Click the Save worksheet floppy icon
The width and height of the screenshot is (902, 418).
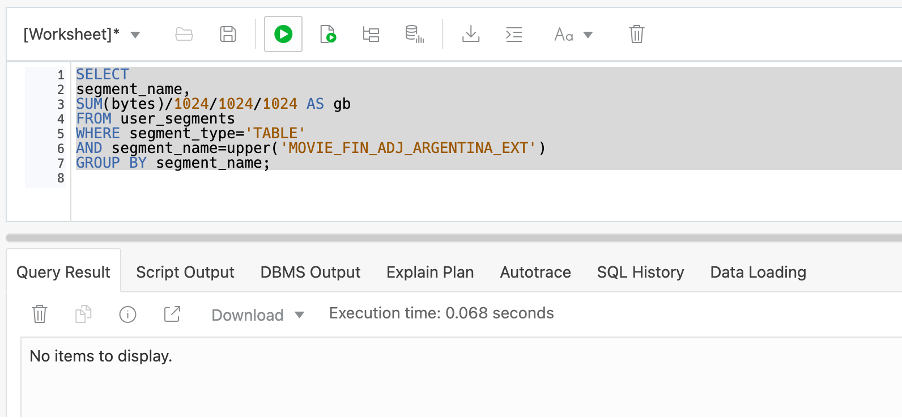click(228, 34)
